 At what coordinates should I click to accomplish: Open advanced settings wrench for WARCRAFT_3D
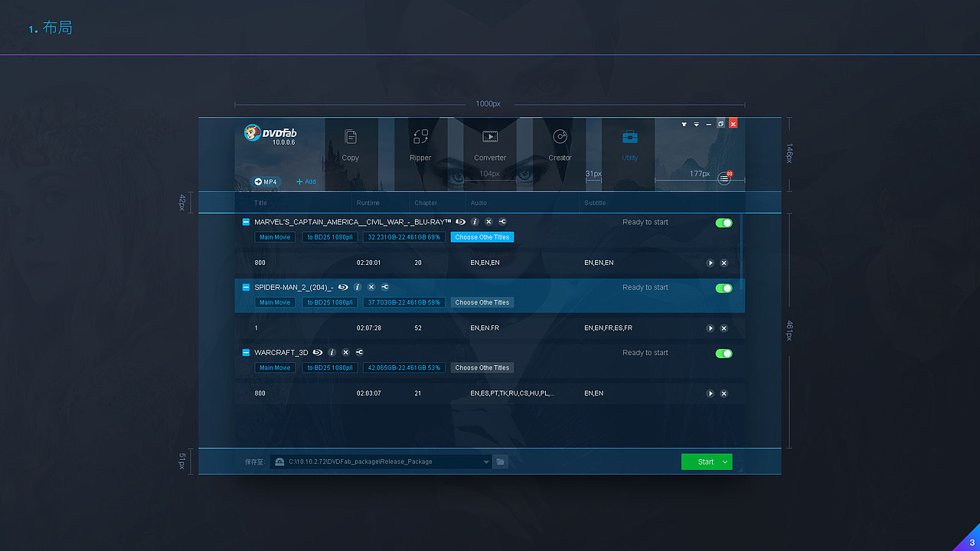(x=360, y=353)
